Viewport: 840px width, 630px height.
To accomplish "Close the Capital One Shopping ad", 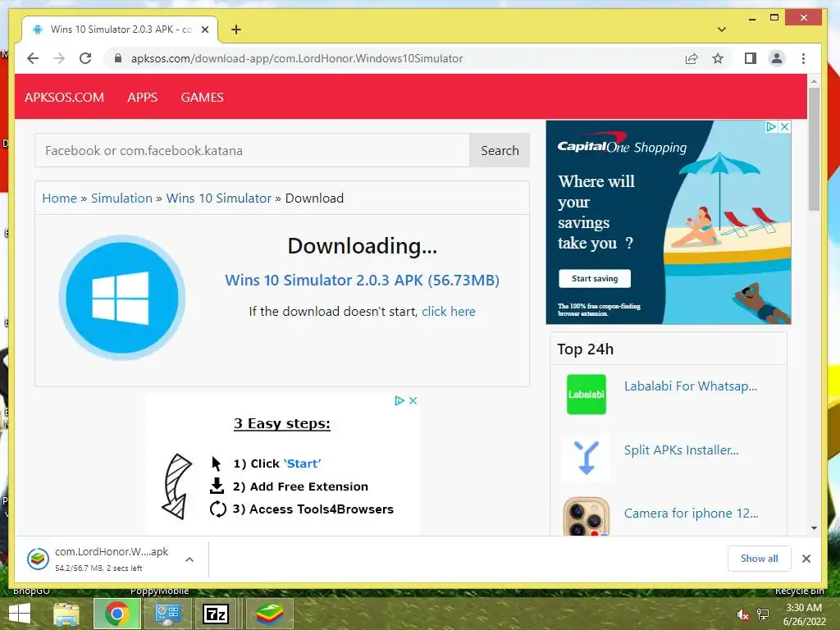I will 785,127.
